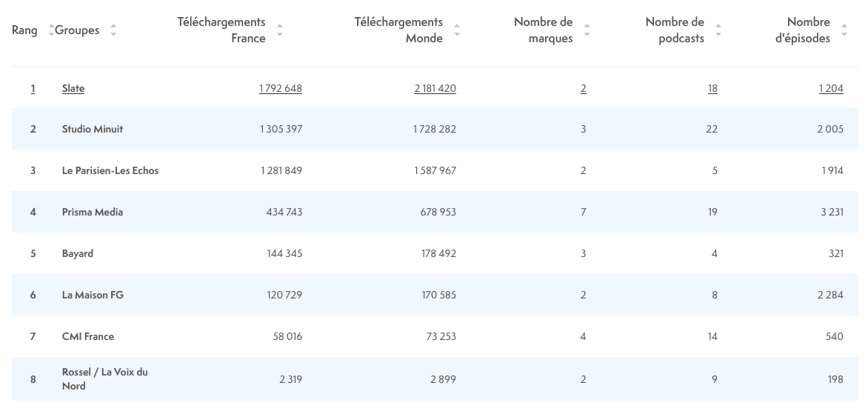Sort by Groupes using its arrow icon
Image resolution: width=868 pixels, height=414 pixels.
pyautogui.click(x=113, y=30)
